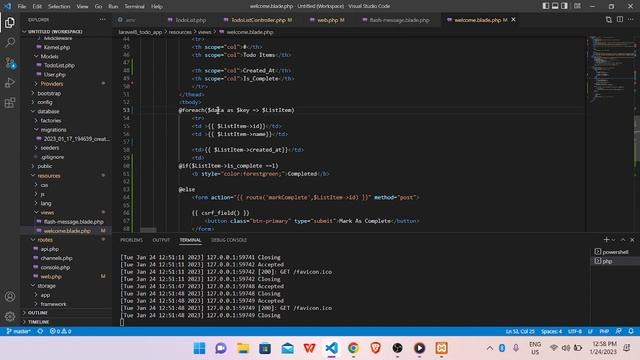Open the File menu

pos(22,6)
